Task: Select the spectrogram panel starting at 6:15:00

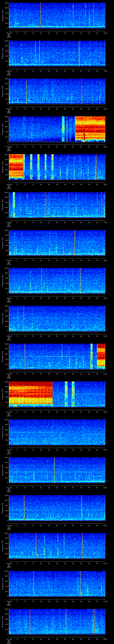Action: (57, 546)
